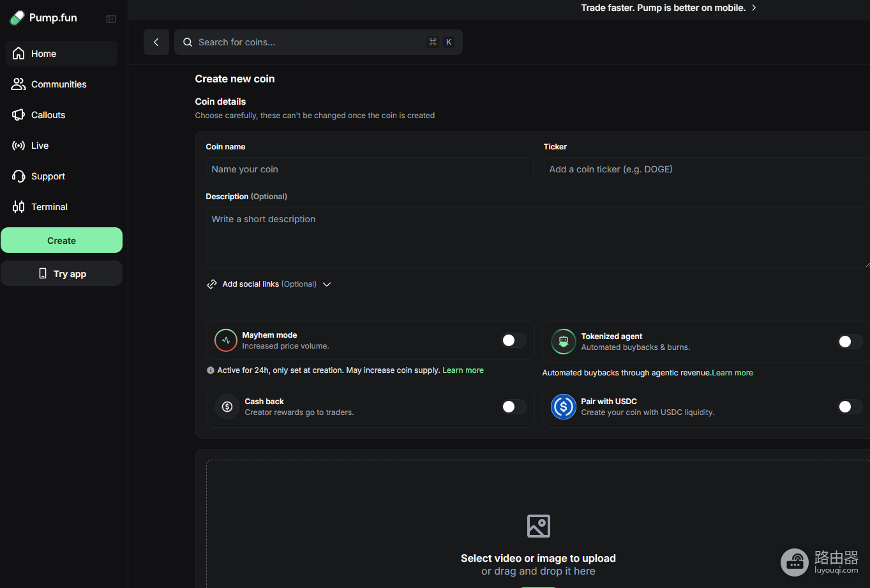Image resolution: width=870 pixels, height=588 pixels.
Task: Click Increased price volume text
Action: click(x=285, y=346)
